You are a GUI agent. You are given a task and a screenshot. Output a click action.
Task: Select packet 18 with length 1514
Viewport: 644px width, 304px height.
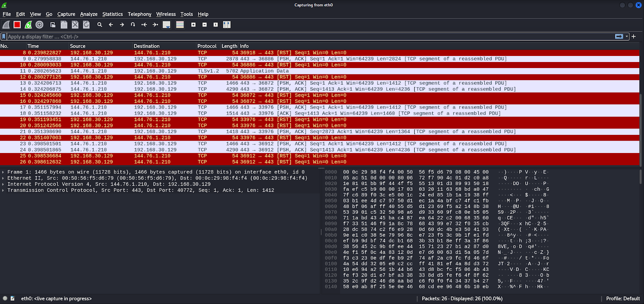[320, 114]
